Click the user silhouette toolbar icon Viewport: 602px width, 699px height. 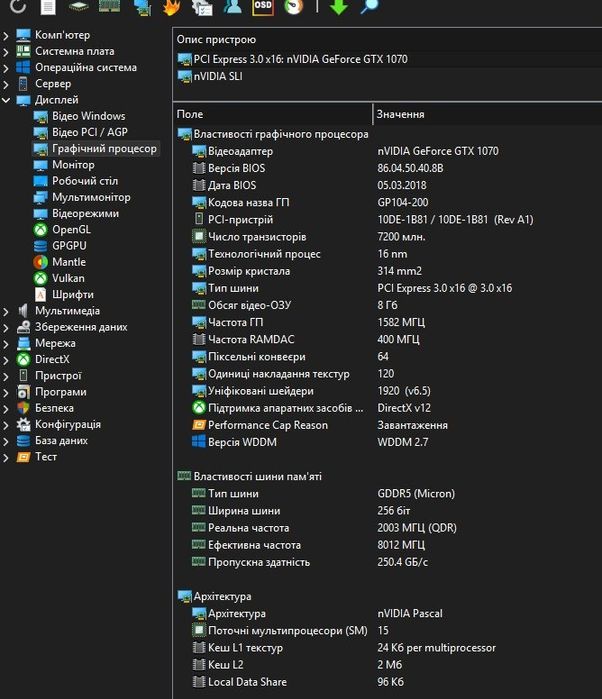(x=232, y=6)
